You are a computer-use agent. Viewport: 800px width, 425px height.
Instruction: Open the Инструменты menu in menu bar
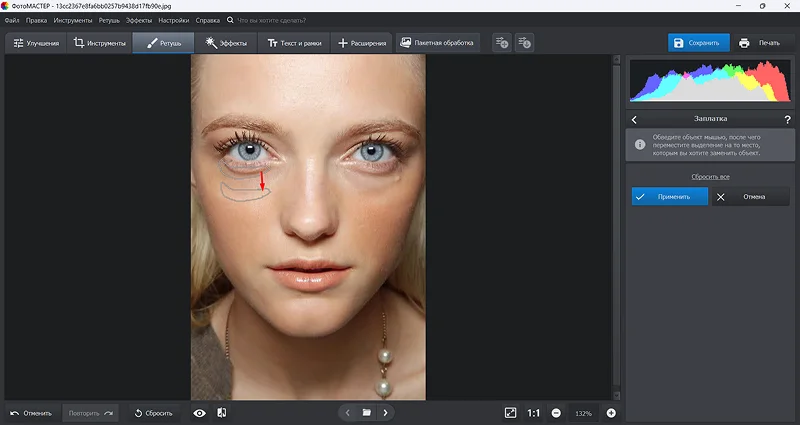point(72,20)
